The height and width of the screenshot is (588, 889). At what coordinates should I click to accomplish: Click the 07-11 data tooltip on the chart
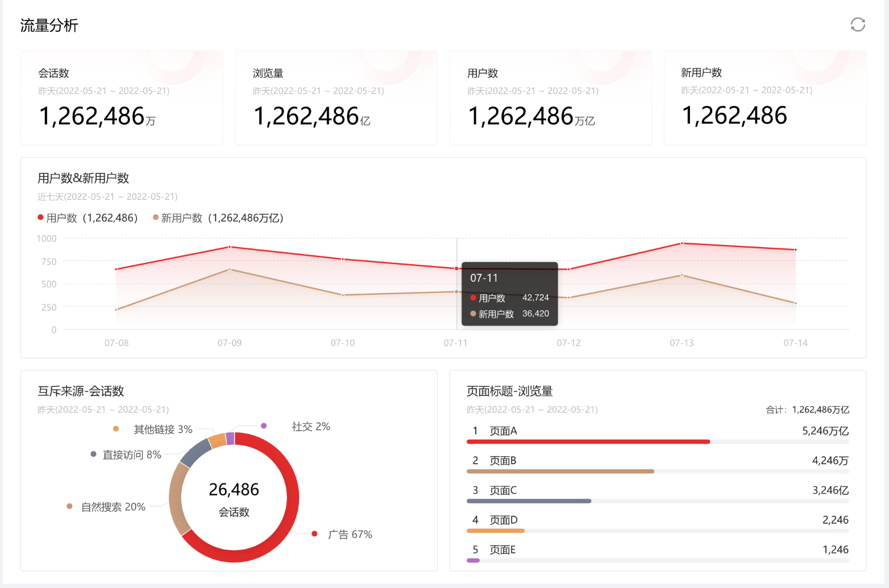509,294
